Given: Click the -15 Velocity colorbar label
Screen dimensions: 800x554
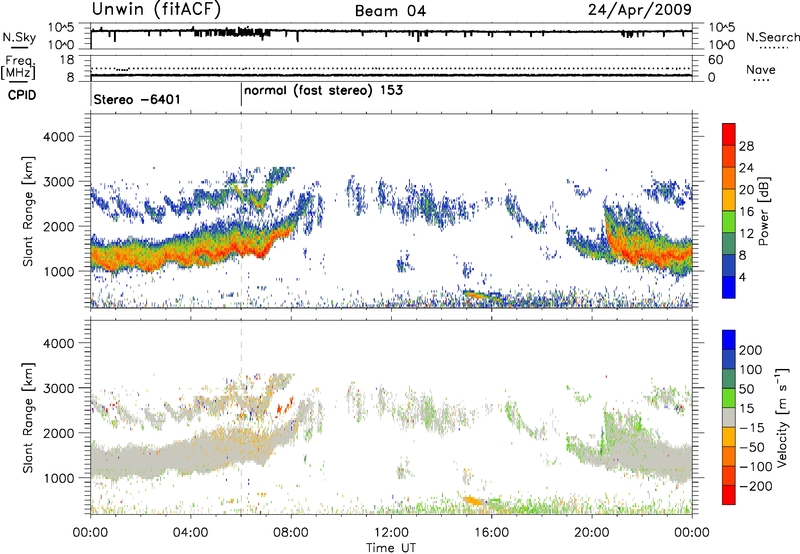Looking at the screenshot, I should coord(752,428).
